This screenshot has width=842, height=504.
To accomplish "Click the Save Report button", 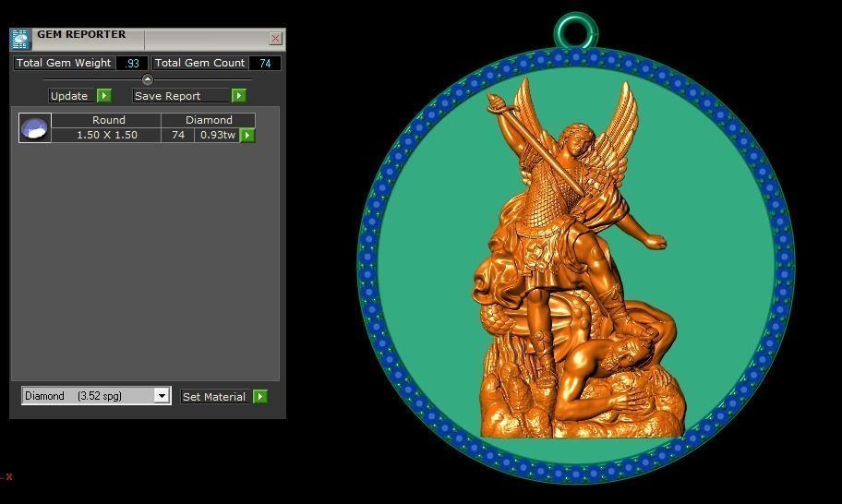I will [182, 96].
